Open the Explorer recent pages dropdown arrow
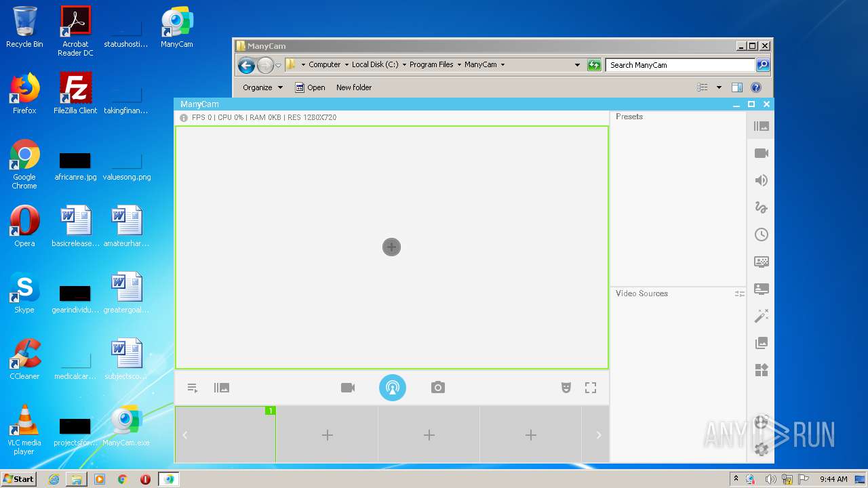The width and height of the screenshot is (868, 488). click(x=278, y=66)
